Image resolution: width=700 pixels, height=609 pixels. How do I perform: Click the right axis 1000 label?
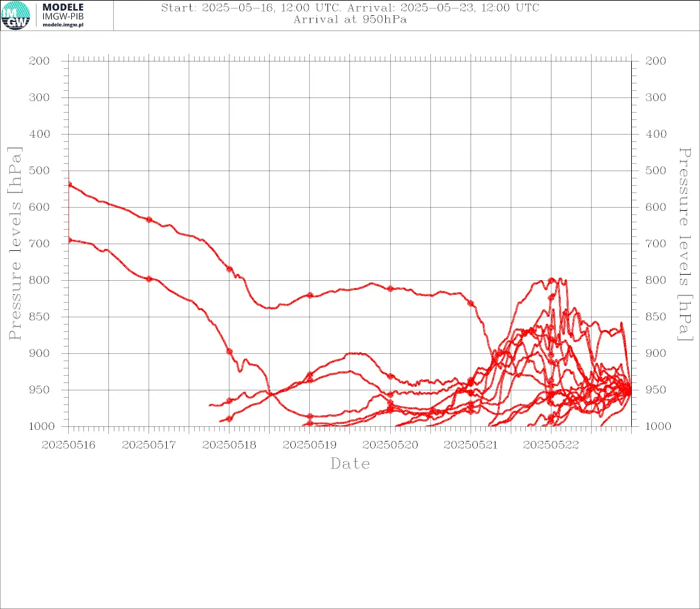click(x=659, y=426)
